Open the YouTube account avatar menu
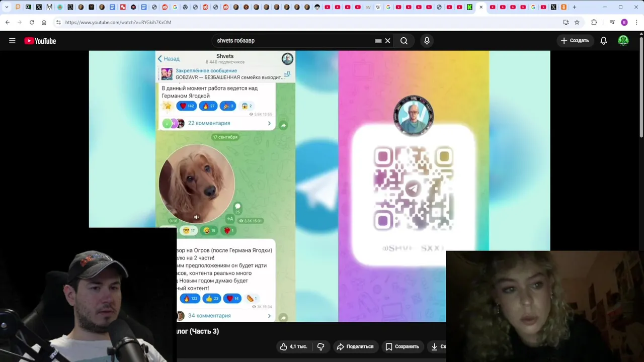Screen dimensions: 644x362 623,41
